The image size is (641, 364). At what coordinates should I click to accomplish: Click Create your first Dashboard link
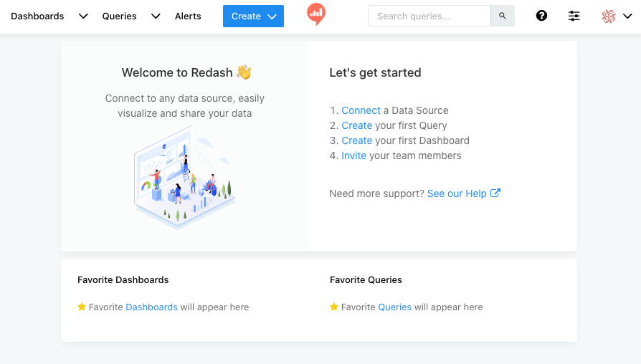pyautogui.click(x=357, y=140)
